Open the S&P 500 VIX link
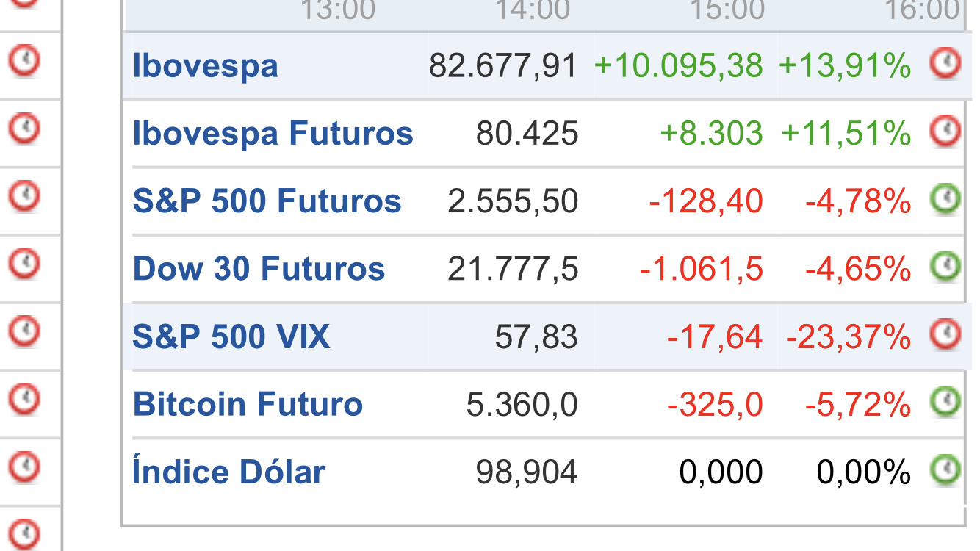The height and width of the screenshot is (551, 980). click(231, 336)
